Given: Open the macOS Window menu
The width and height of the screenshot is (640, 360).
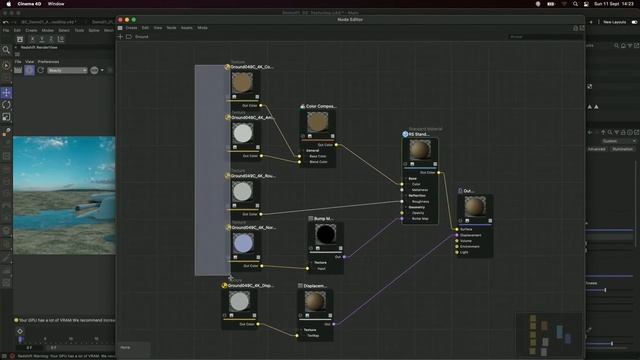Looking at the screenshot, I should coord(56,4).
